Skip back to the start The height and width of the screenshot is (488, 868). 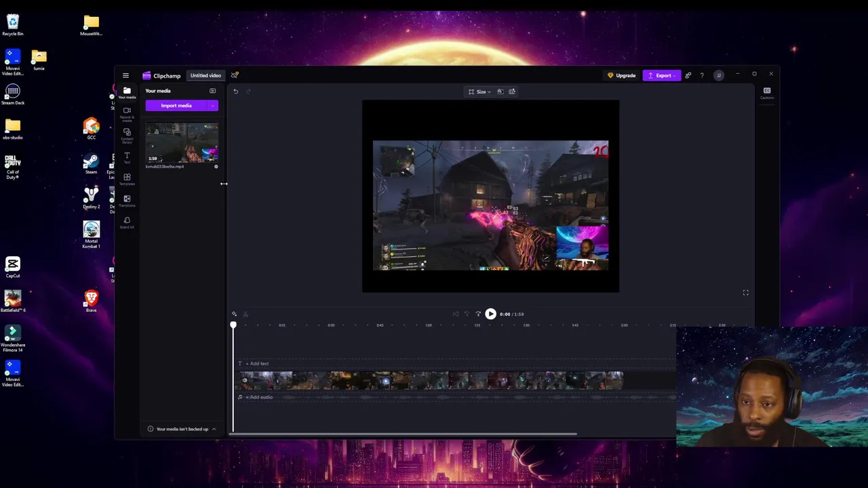pos(456,314)
